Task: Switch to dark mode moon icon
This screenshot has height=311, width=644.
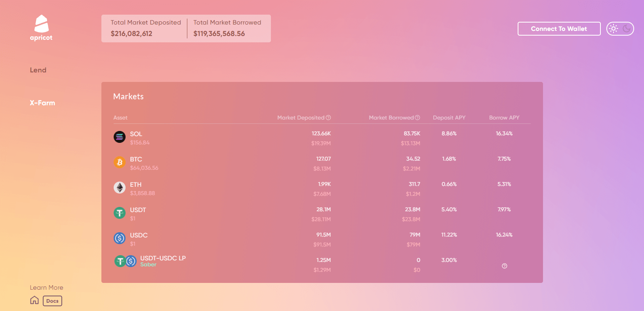Action: pos(627,28)
